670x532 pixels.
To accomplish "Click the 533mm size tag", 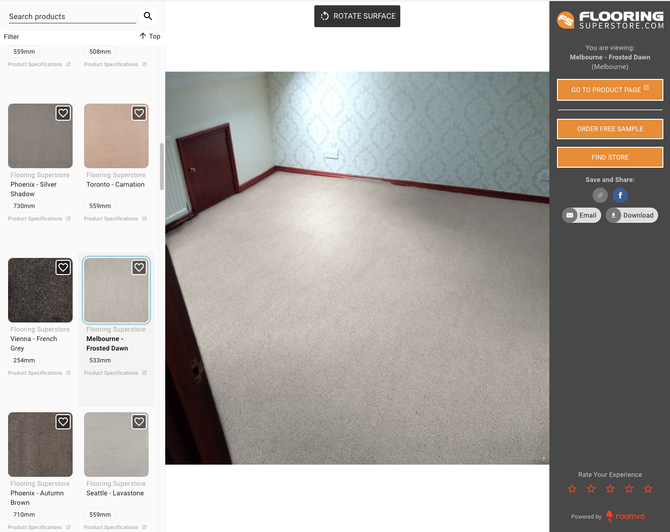I will (100, 360).
